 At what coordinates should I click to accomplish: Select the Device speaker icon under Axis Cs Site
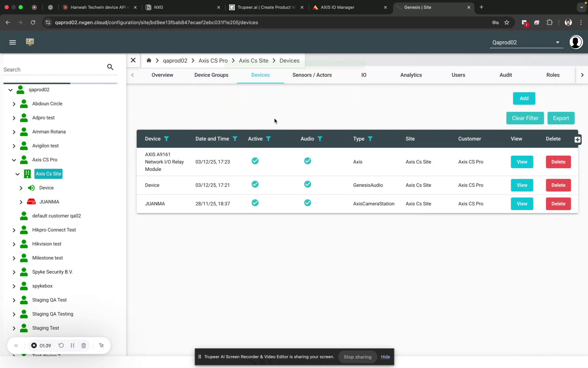click(31, 188)
